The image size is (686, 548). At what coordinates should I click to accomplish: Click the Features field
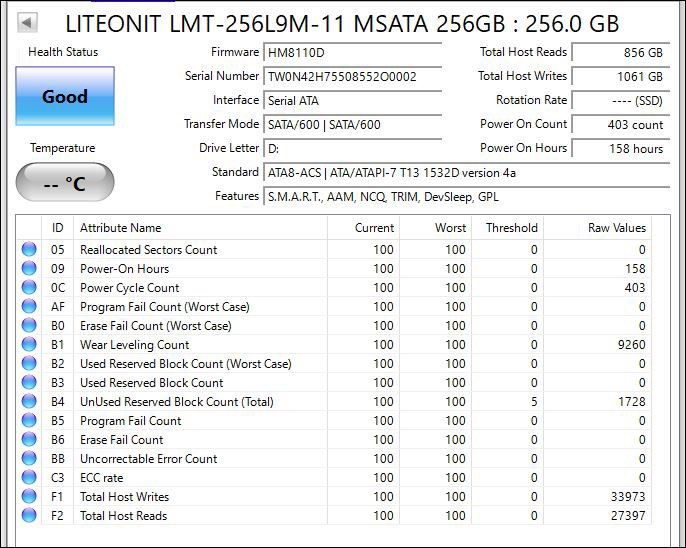[x=466, y=197]
